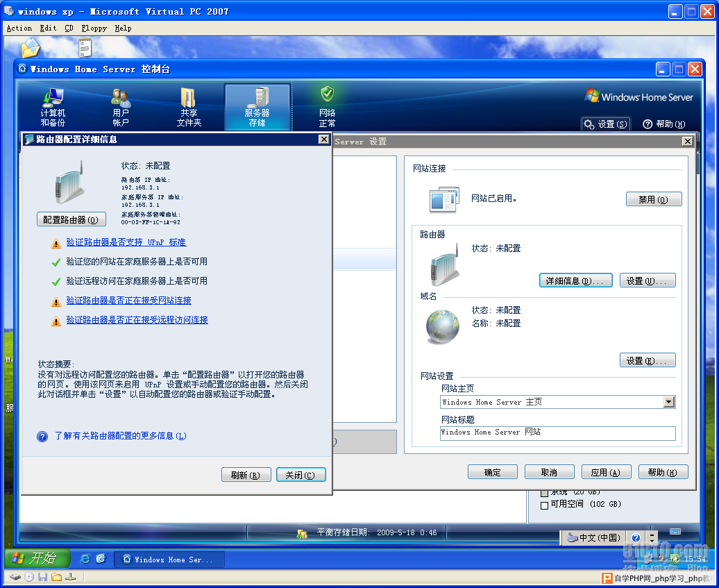This screenshot has height=588, width=719.
Task: Open the 计算机和备份 tab
Action: [x=53, y=107]
